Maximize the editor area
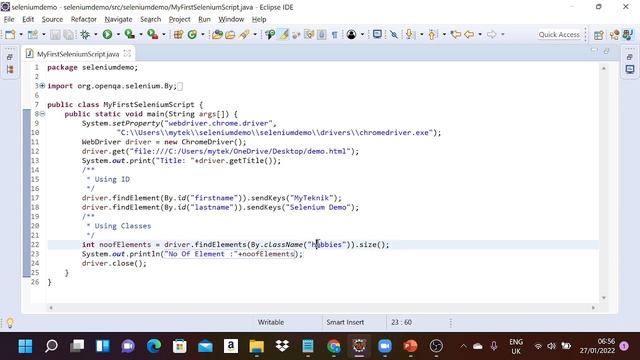This screenshot has width=640, height=360. (607, 51)
